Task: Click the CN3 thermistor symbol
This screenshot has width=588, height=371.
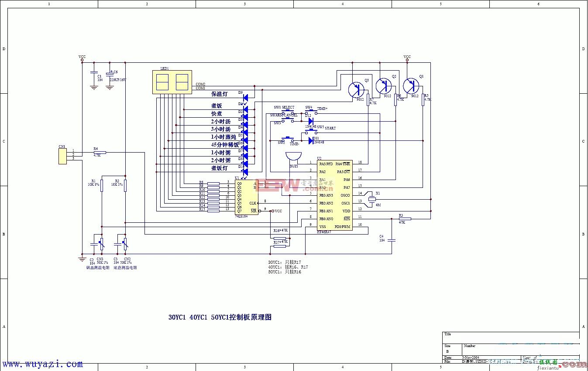Action: 101,243
